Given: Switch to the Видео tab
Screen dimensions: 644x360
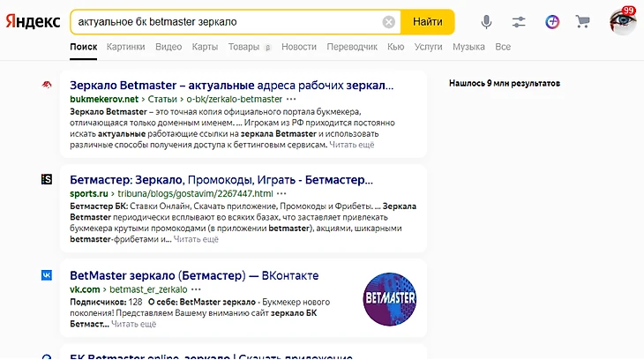Looking at the screenshot, I should coord(168,47).
